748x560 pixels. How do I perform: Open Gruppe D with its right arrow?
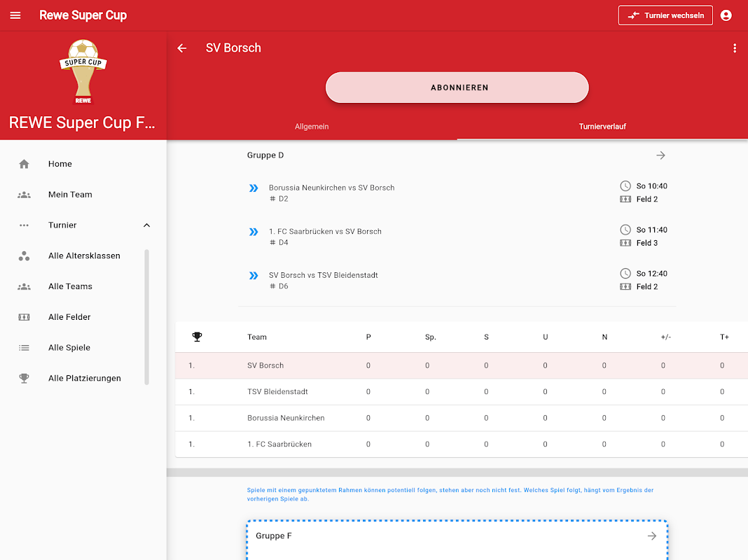coord(660,155)
